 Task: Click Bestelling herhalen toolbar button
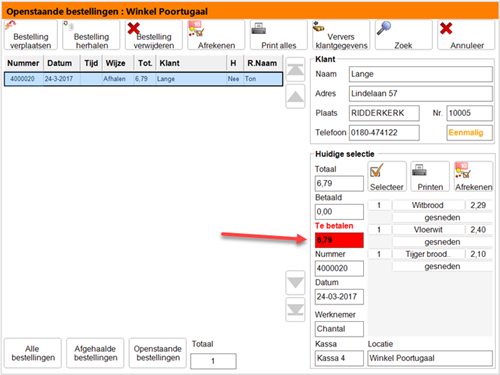pyautogui.click(x=91, y=35)
